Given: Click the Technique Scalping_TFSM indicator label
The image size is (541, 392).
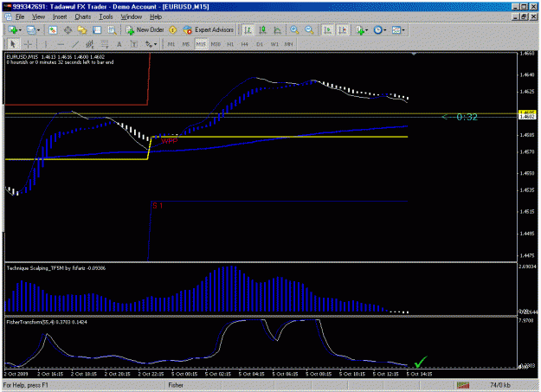Looking at the screenshot, I should (x=56, y=268).
